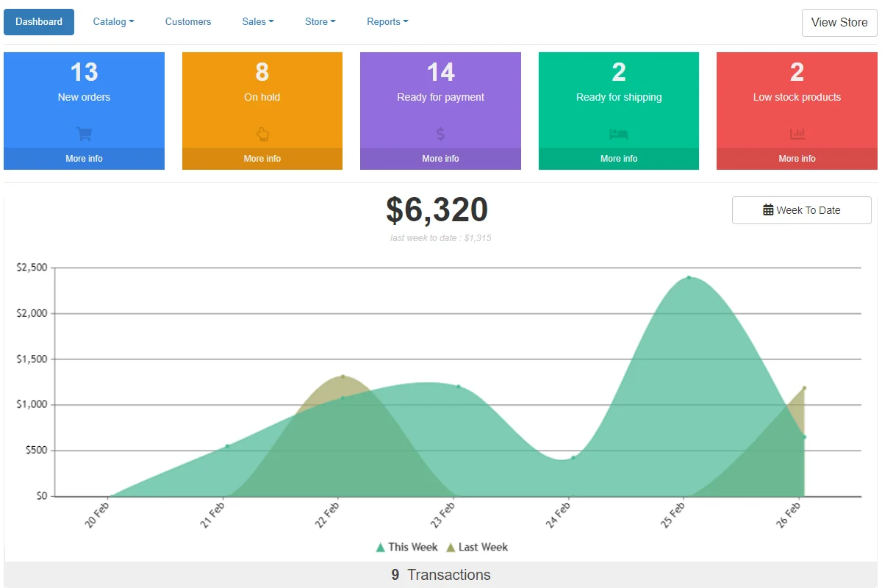The width and height of the screenshot is (882, 588).
Task: Expand the Store dropdown menu
Action: click(320, 22)
